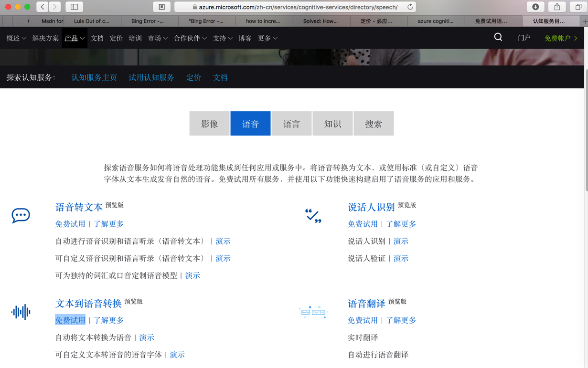Open the 门户 portal link
Image resolution: width=588 pixels, height=368 pixels.
(524, 38)
